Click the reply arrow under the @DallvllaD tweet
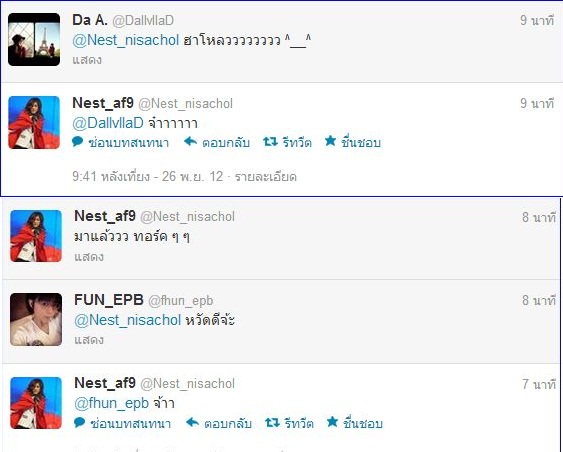This screenshot has height=452, width=563. (190, 142)
